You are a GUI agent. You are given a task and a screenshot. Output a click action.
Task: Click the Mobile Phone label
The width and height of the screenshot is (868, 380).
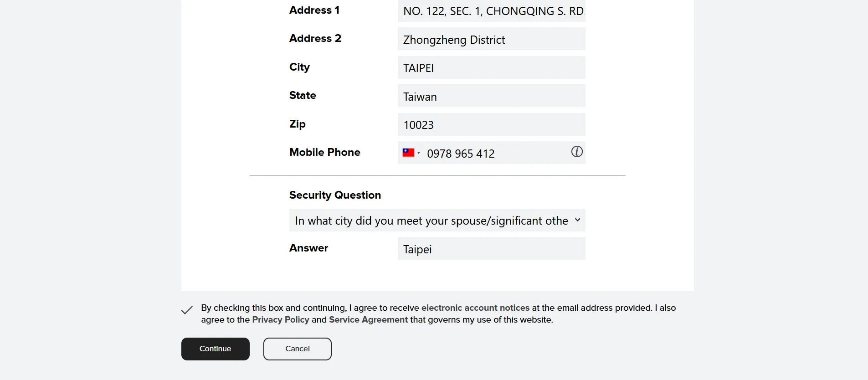pos(325,152)
